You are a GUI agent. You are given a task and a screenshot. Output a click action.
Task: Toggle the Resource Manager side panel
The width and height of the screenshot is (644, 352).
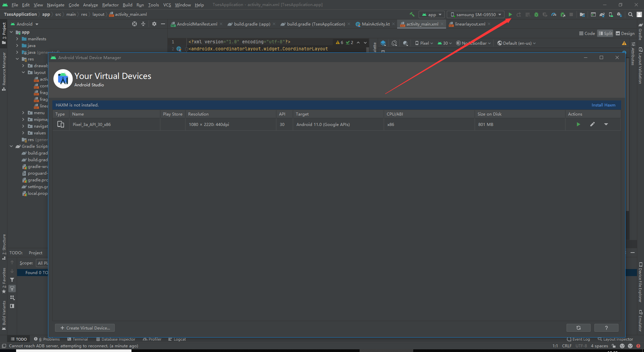tap(4, 72)
